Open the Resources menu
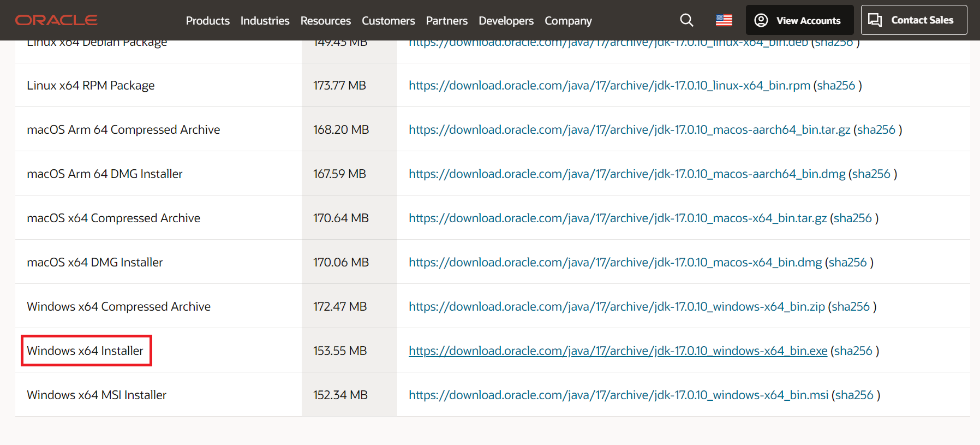Viewport: 980px width, 445px height. click(x=326, y=21)
